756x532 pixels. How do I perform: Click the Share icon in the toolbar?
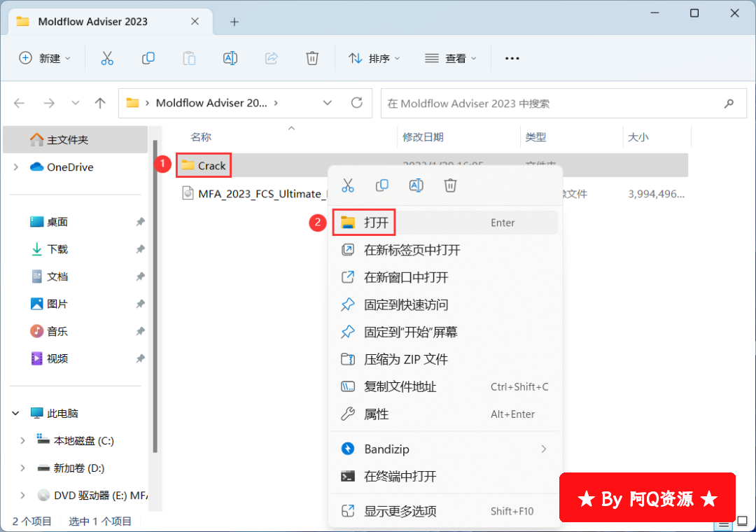point(272,58)
